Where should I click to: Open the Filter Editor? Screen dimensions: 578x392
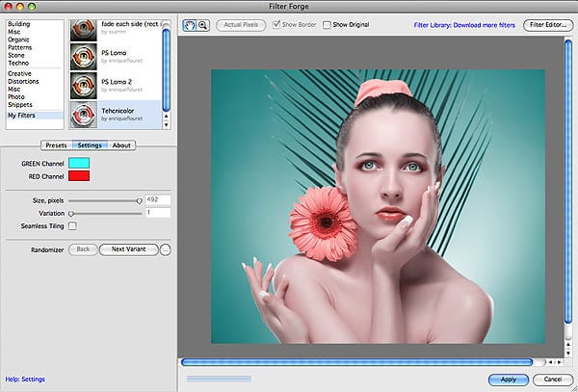click(548, 25)
